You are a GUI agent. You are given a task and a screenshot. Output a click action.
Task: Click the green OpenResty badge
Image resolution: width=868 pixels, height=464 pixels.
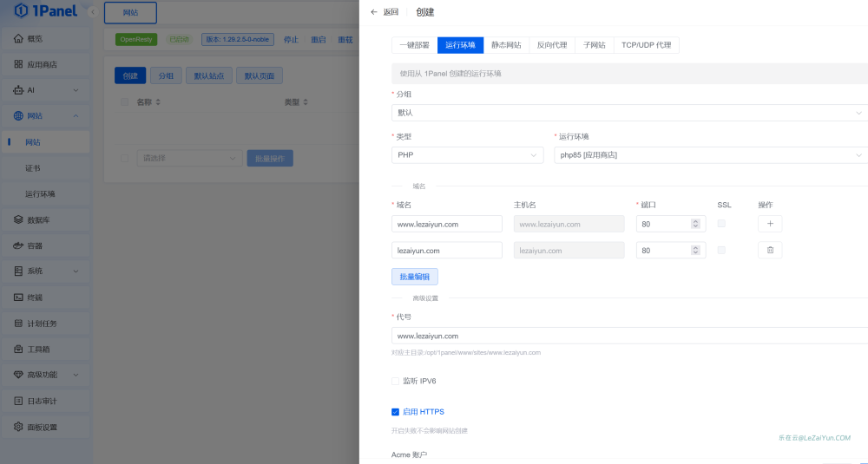pyautogui.click(x=136, y=40)
